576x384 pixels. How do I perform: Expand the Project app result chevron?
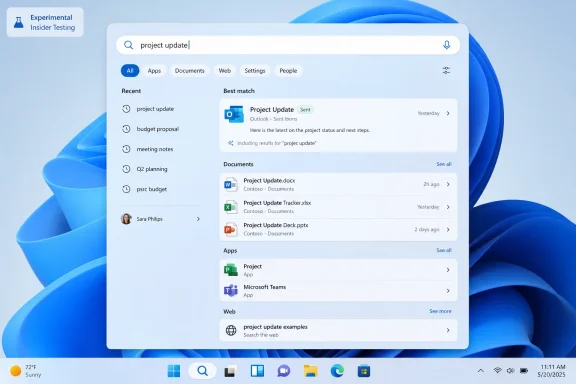[x=448, y=270]
